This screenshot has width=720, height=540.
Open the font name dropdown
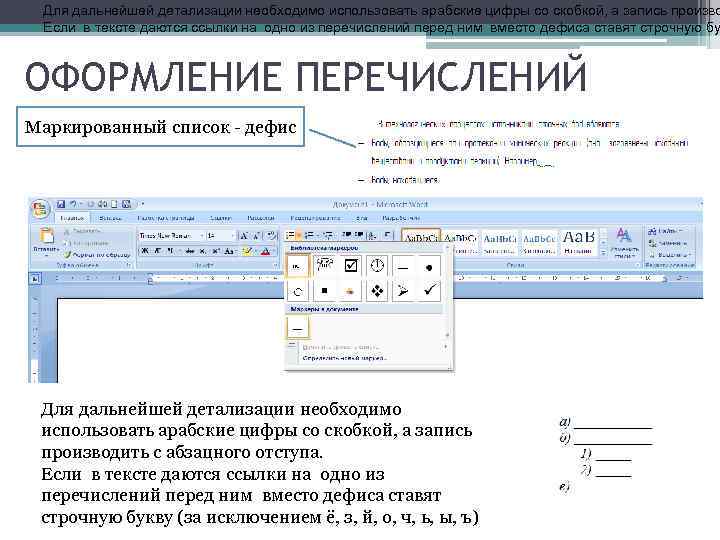pos(202,236)
